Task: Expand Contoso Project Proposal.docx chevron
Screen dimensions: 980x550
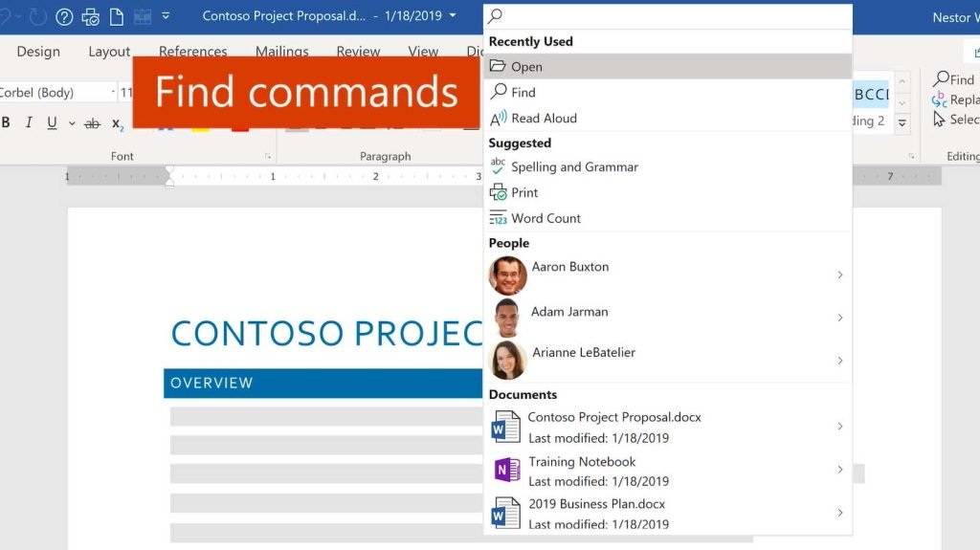Action: click(840, 427)
